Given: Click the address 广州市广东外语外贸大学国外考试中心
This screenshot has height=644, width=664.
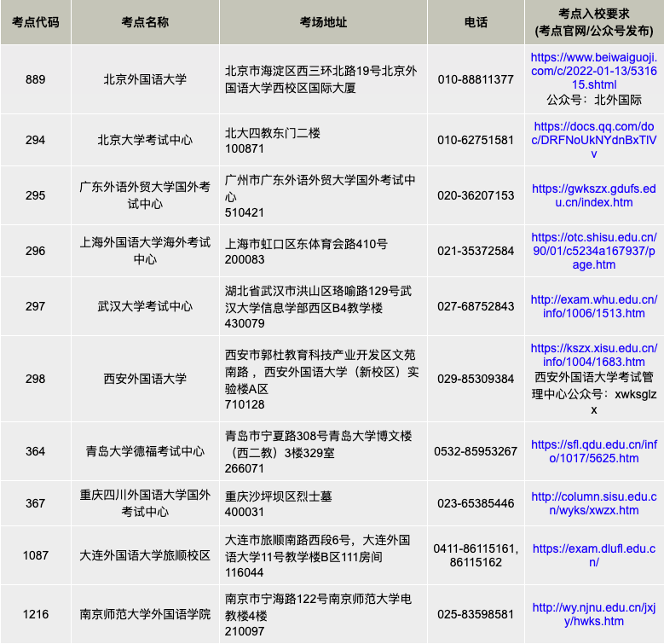Looking at the screenshot, I should [x=320, y=189].
